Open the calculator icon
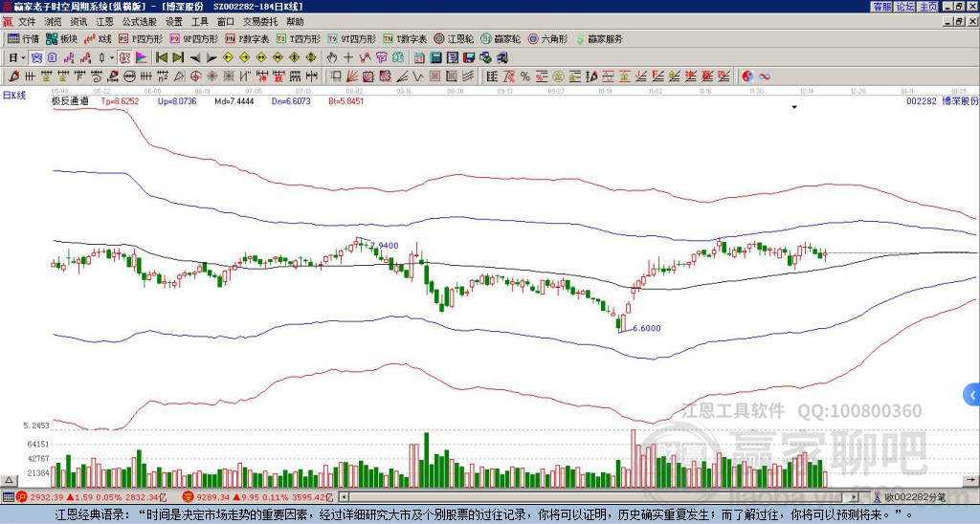980x524 pixels. (435, 58)
